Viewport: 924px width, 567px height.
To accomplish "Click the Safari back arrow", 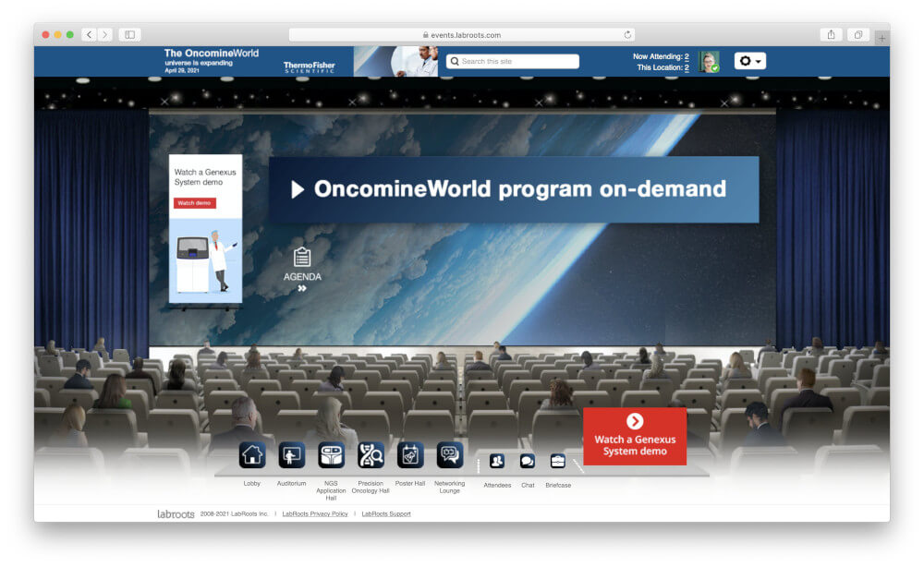I will [90, 35].
